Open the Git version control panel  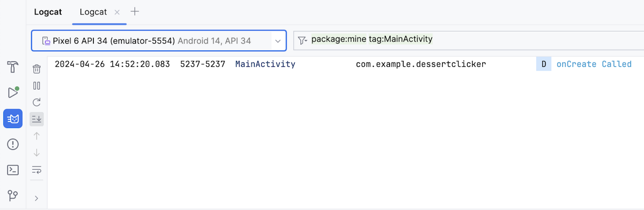13,196
